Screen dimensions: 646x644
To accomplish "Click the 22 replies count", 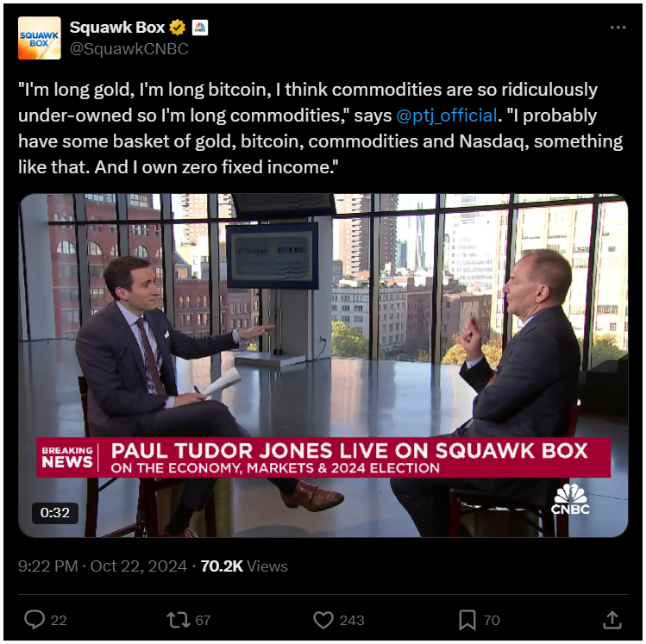I will coord(59,620).
